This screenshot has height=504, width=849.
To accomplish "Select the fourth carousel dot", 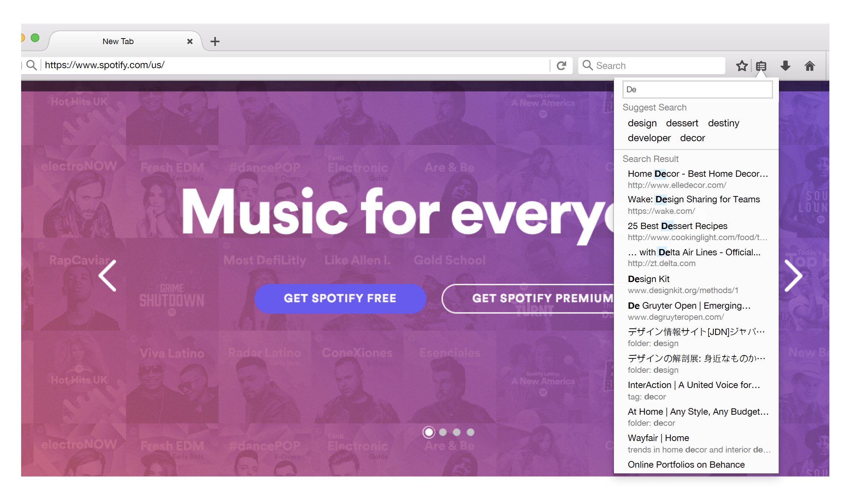I will pos(470,432).
